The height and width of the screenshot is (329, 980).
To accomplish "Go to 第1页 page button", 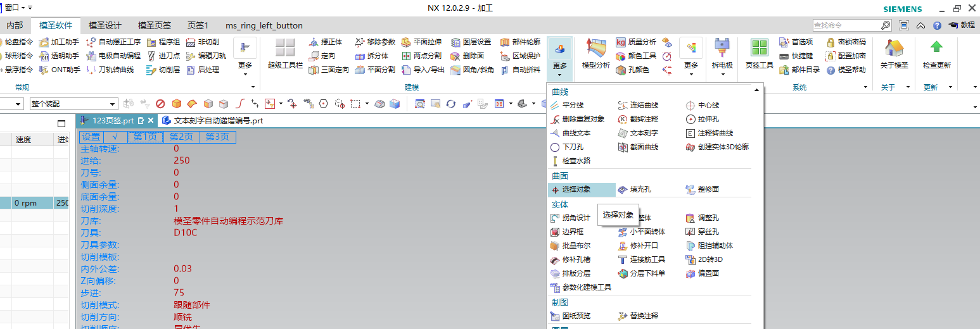I will (146, 137).
